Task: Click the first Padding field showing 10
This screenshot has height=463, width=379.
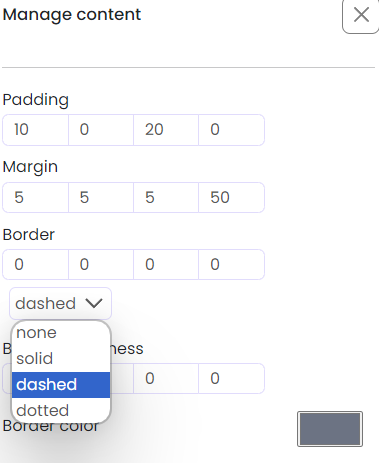Action: [35, 130]
